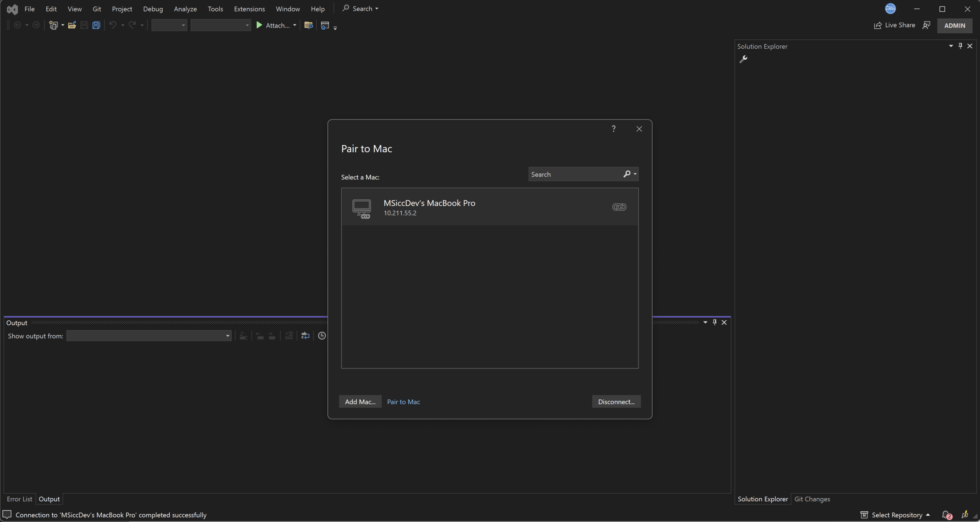Click the Live Share icon

(877, 25)
